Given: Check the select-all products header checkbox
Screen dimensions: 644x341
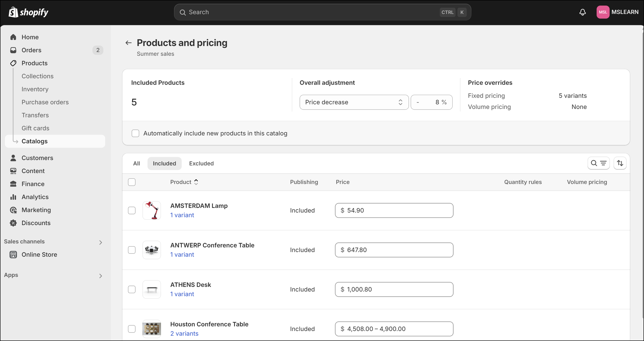Looking at the screenshot, I should pos(132,182).
